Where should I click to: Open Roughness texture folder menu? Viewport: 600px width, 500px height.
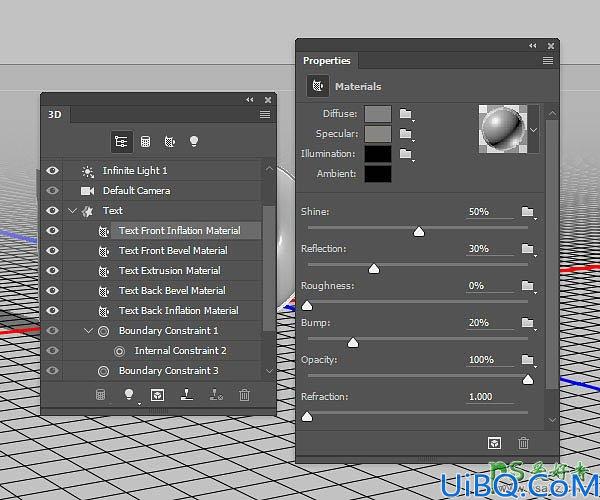coord(528,286)
